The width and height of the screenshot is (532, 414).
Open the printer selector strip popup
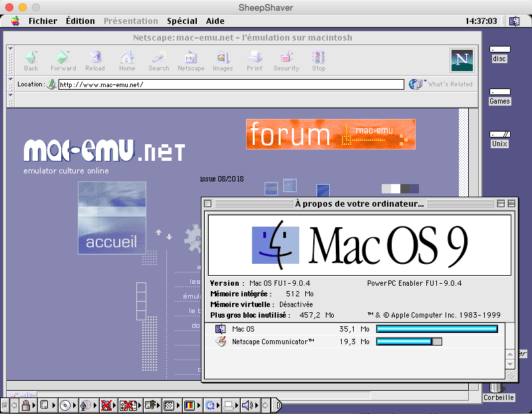click(230, 405)
